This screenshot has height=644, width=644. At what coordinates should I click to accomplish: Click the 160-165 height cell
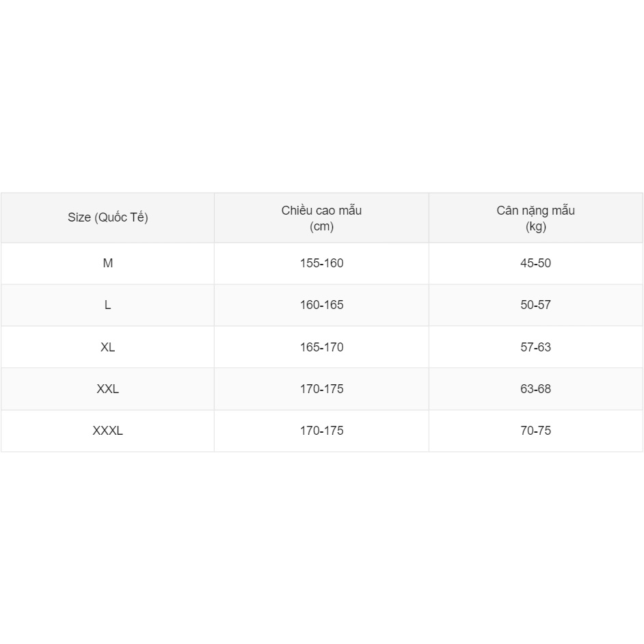321,305
